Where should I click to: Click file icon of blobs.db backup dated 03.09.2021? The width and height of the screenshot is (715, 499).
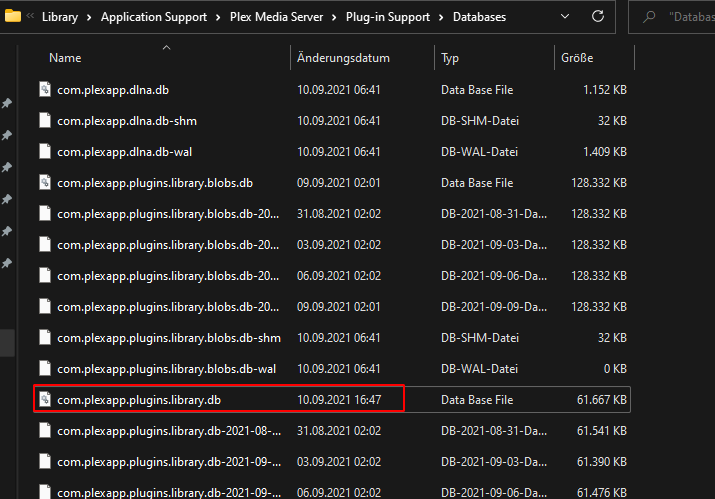[45, 244]
